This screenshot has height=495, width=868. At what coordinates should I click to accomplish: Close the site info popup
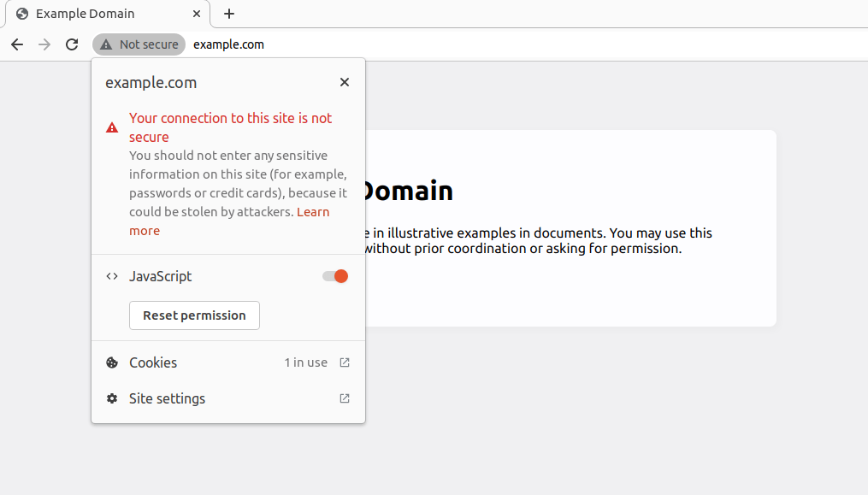(x=345, y=82)
